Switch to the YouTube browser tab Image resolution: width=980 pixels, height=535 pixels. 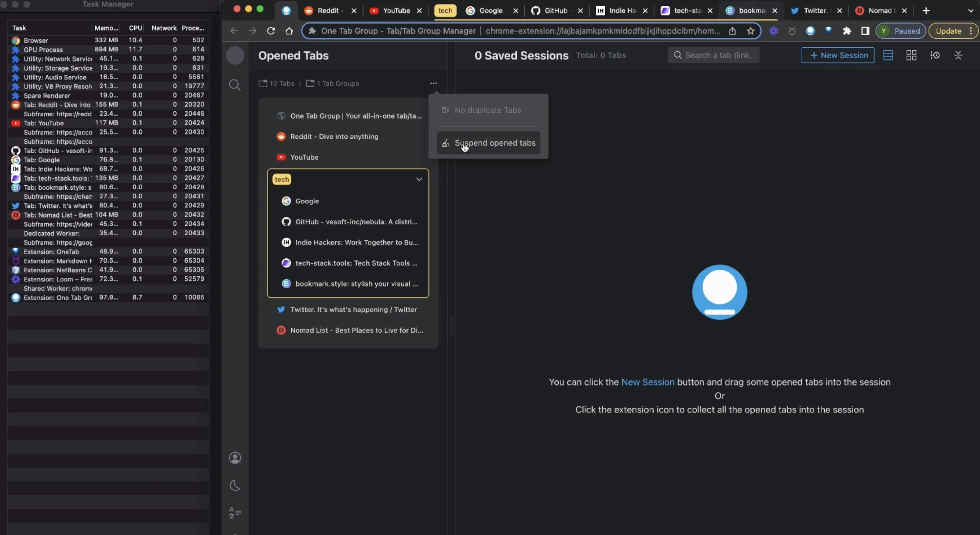[396, 10]
